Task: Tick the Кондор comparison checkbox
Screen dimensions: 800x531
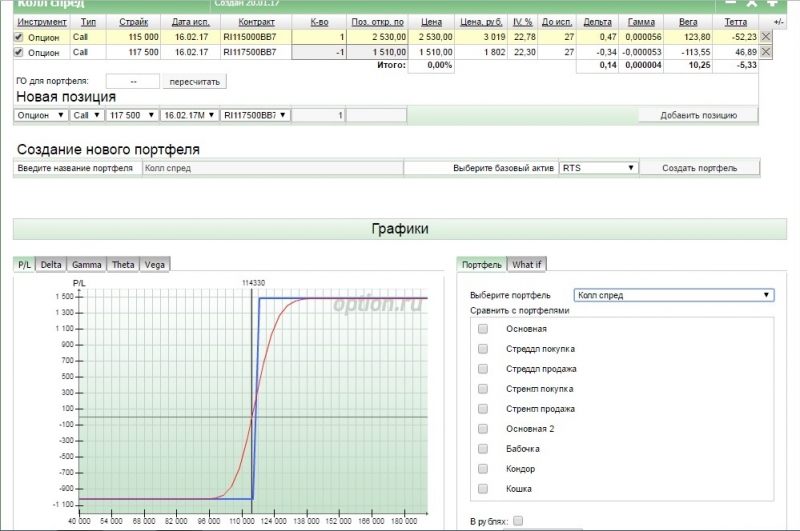Action: 483,469
